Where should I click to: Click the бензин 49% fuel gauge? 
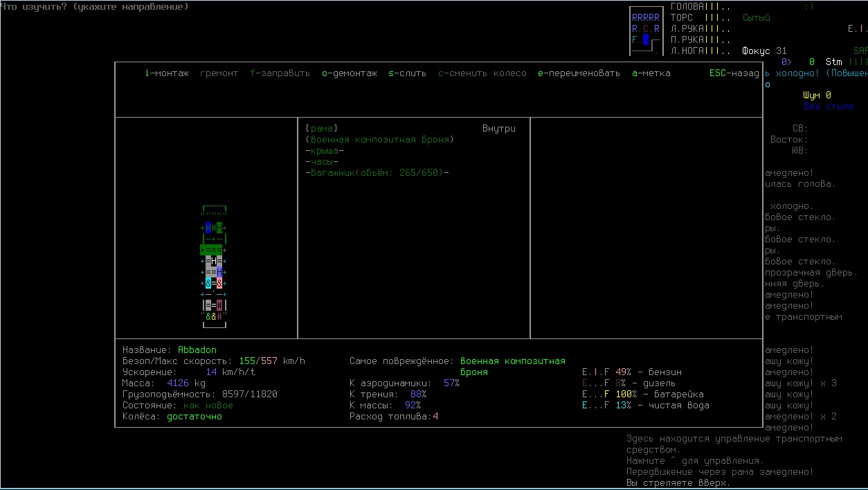[x=632, y=372]
